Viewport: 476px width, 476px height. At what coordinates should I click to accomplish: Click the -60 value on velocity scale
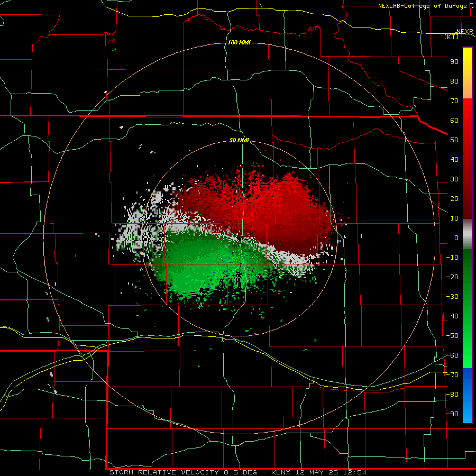point(452,355)
